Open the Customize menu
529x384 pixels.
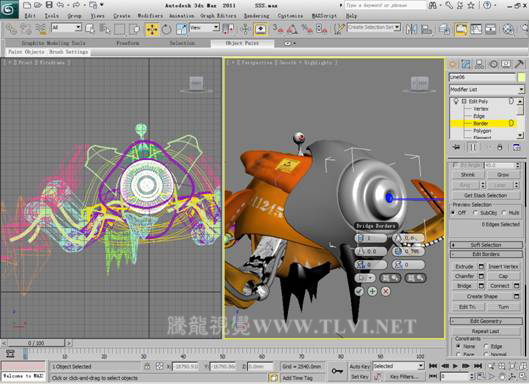(290, 16)
